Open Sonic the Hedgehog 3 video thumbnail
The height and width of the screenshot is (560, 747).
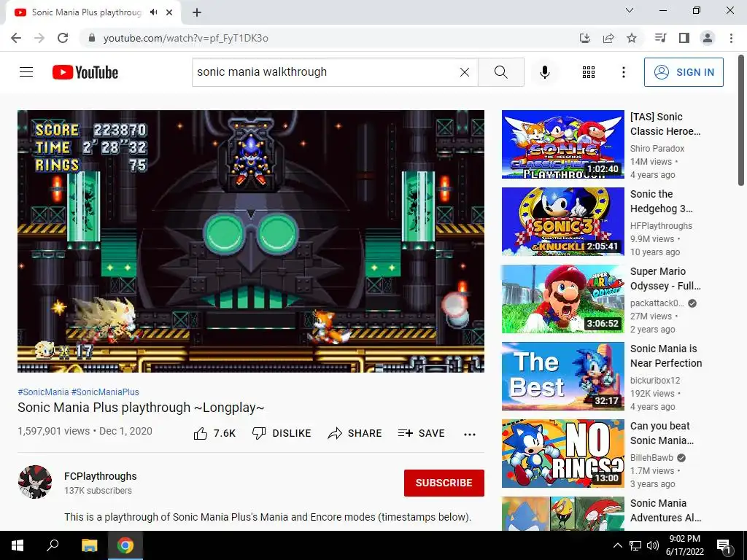tap(562, 222)
